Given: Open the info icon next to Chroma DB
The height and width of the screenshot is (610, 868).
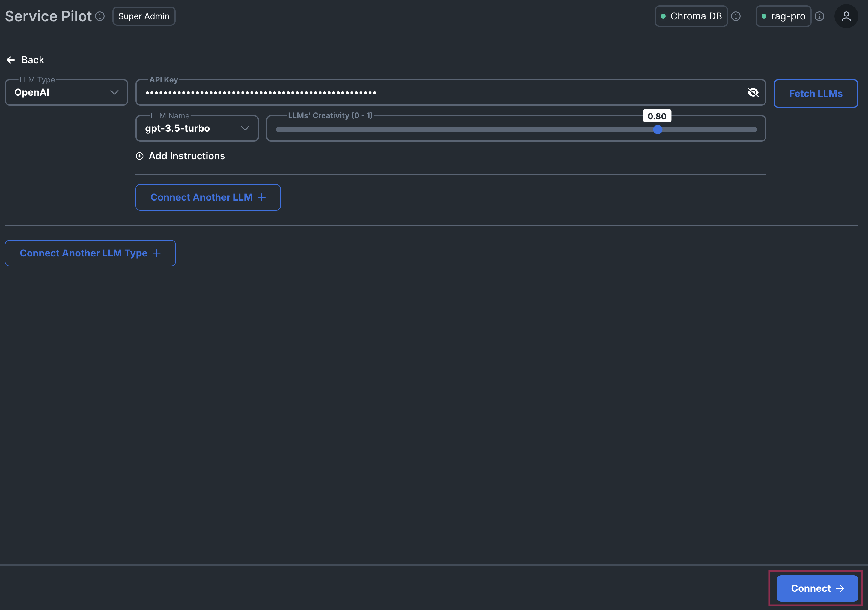Looking at the screenshot, I should click(736, 16).
